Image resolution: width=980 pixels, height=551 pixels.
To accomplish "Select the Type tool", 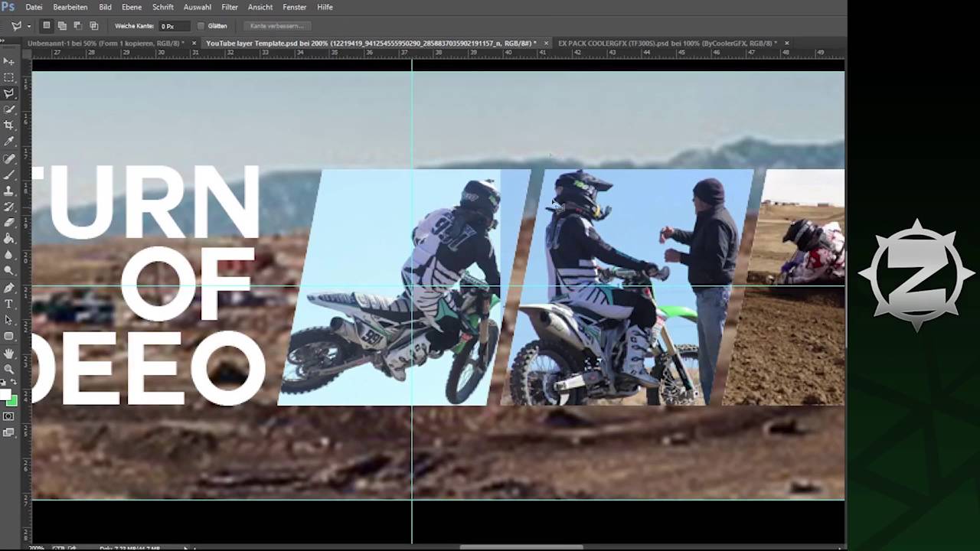I will click(x=8, y=305).
